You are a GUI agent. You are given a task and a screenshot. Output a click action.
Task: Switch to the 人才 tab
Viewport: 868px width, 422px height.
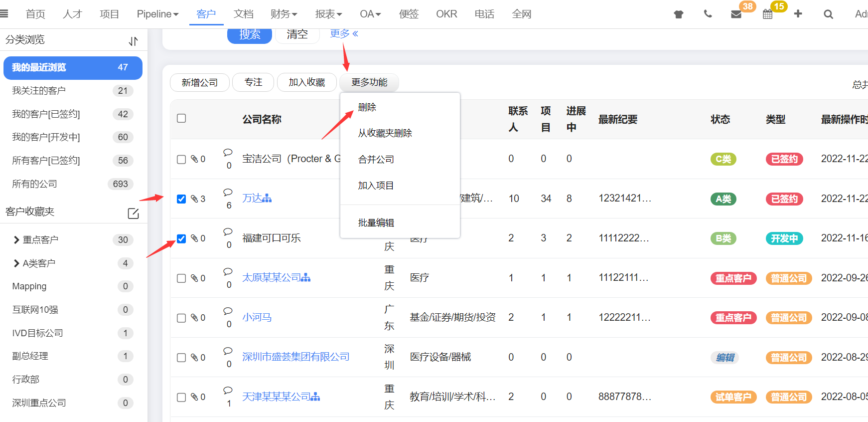(72, 14)
